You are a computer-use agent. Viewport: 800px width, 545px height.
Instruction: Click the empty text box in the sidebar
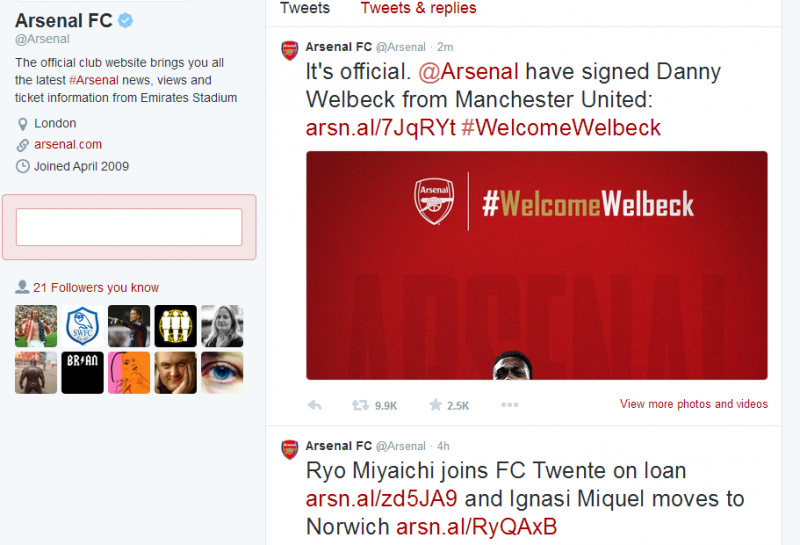coord(129,227)
